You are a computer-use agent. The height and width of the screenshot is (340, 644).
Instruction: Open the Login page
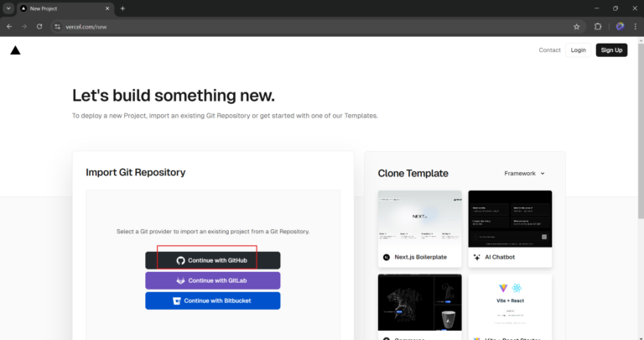click(x=579, y=50)
